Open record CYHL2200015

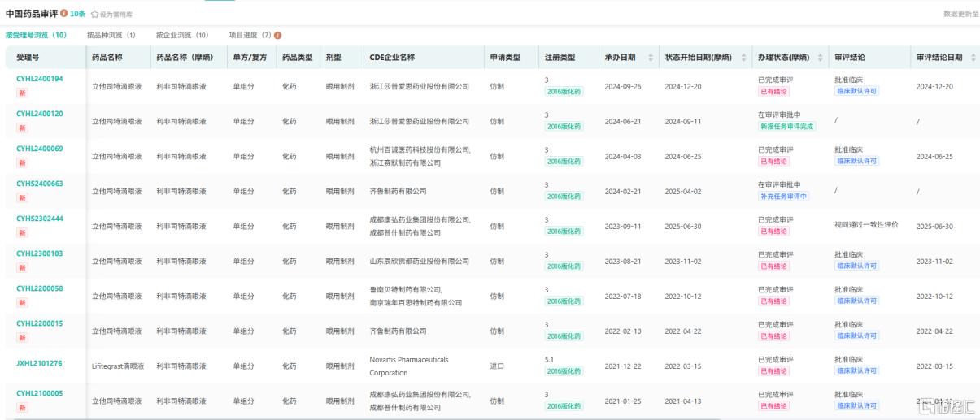[x=40, y=323]
